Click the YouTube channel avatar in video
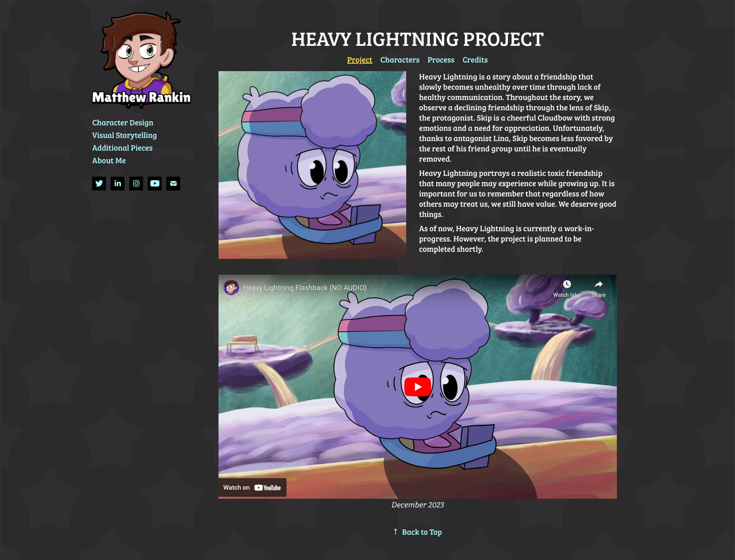Screen dimensions: 735x560 231,287
